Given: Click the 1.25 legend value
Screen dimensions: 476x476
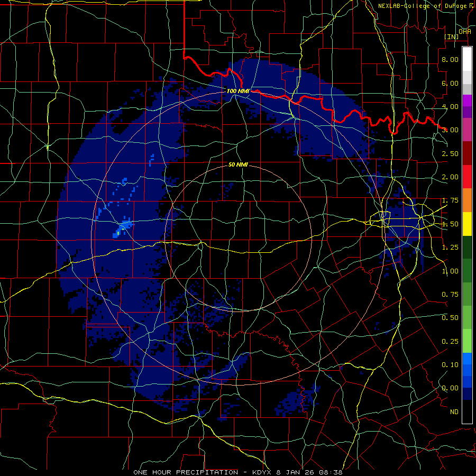Looking at the screenshot, I should point(450,248).
